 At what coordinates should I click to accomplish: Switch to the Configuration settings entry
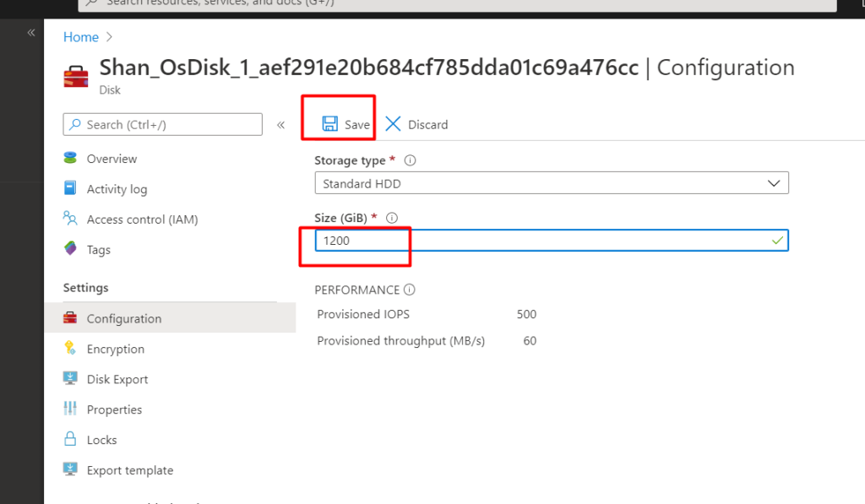(x=125, y=318)
